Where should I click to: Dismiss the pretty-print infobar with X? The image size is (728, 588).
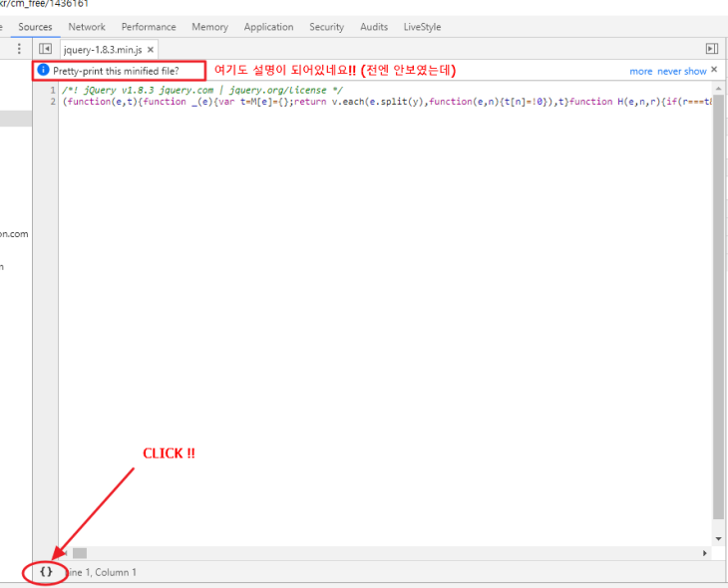click(x=714, y=70)
